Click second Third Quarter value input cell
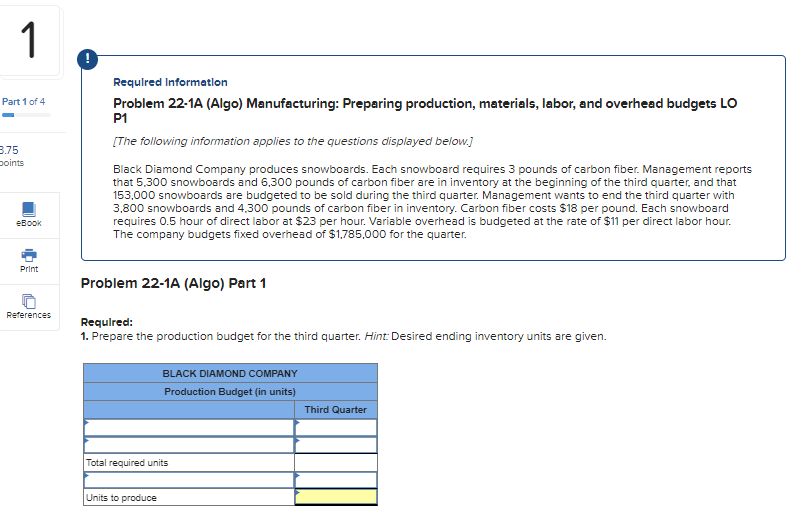 336,445
